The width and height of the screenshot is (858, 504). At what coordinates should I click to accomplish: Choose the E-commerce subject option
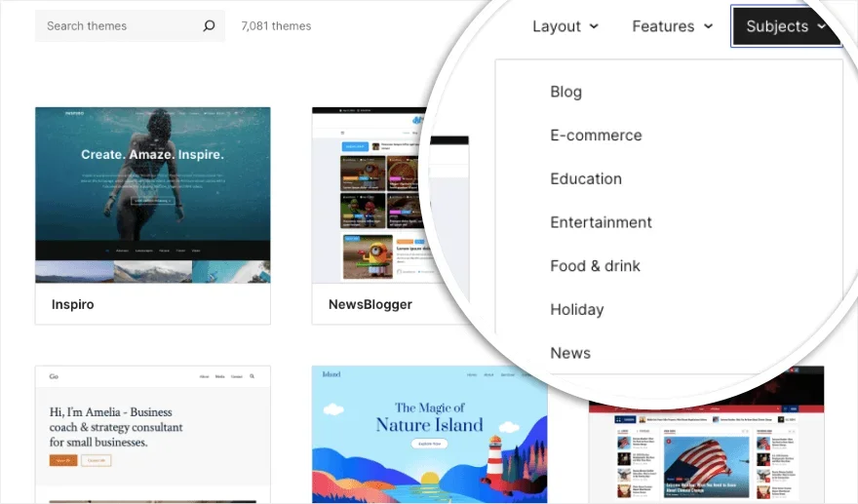click(596, 136)
